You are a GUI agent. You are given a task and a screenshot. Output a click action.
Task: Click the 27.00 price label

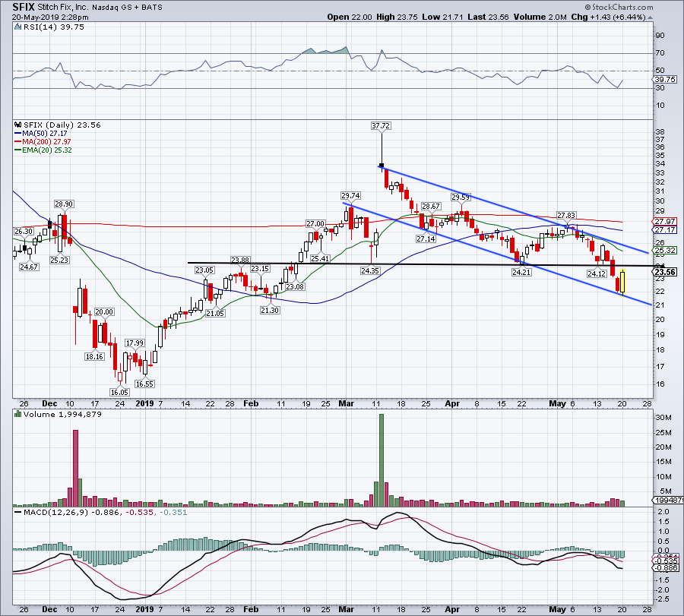point(315,223)
